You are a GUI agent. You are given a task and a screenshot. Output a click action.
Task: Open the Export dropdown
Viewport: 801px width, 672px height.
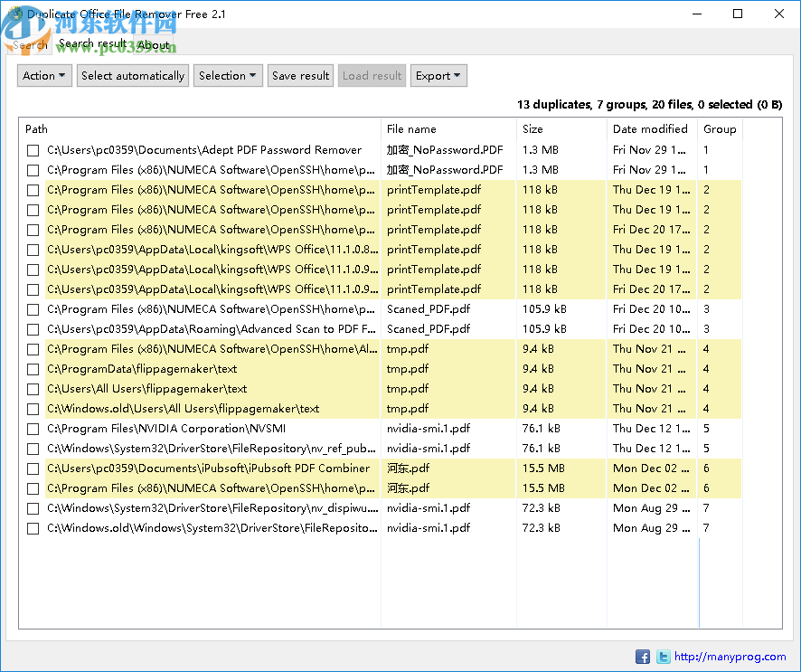point(438,76)
